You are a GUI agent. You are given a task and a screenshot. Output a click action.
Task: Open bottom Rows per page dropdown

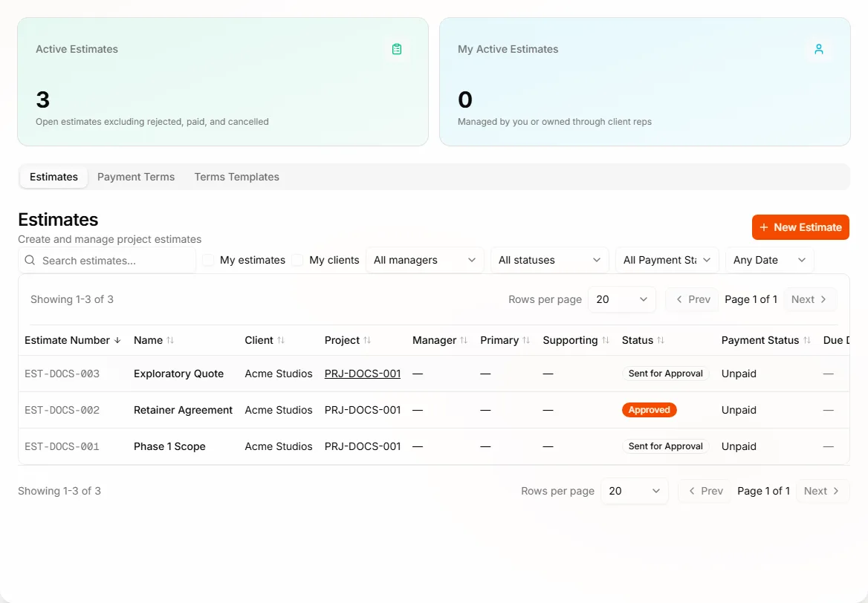point(635,491)
